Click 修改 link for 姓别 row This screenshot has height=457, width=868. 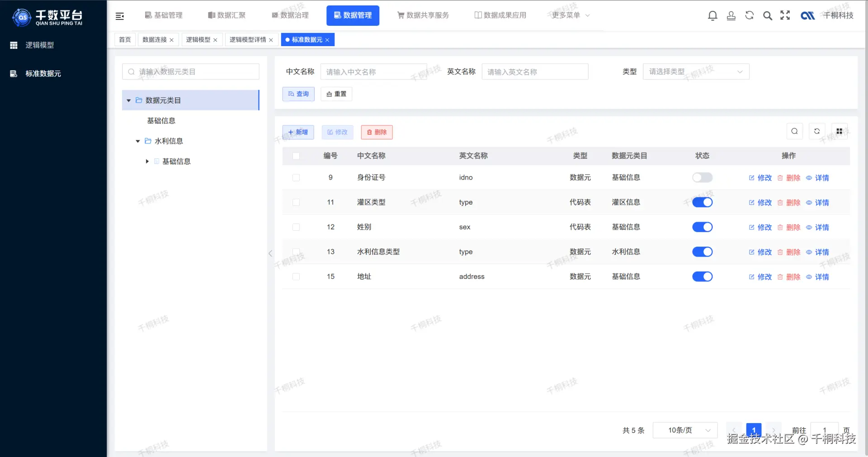[x=764, y=227]
